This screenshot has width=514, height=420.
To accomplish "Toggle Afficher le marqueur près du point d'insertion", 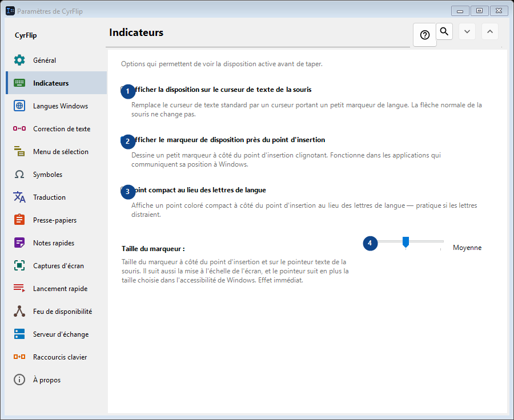I will [x=223, y=140].
